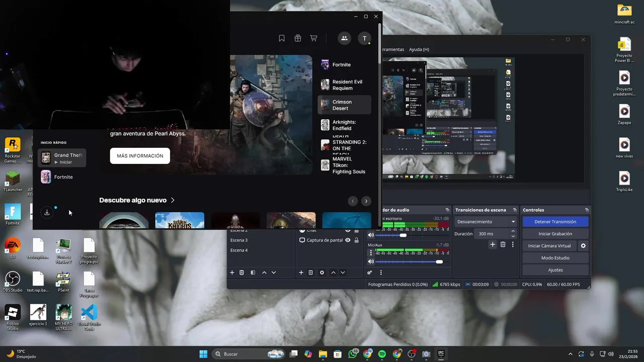Delete the scene transition with trash icon
The height and width of the screenshot is (362, 644).
click(x=503, y=244)
